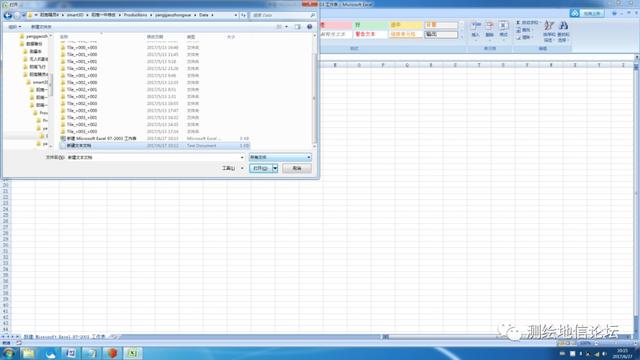Viewport: 640px width, 360px height.
Task: Click the Excel icon on the taskbar
Action: point(133,353)
